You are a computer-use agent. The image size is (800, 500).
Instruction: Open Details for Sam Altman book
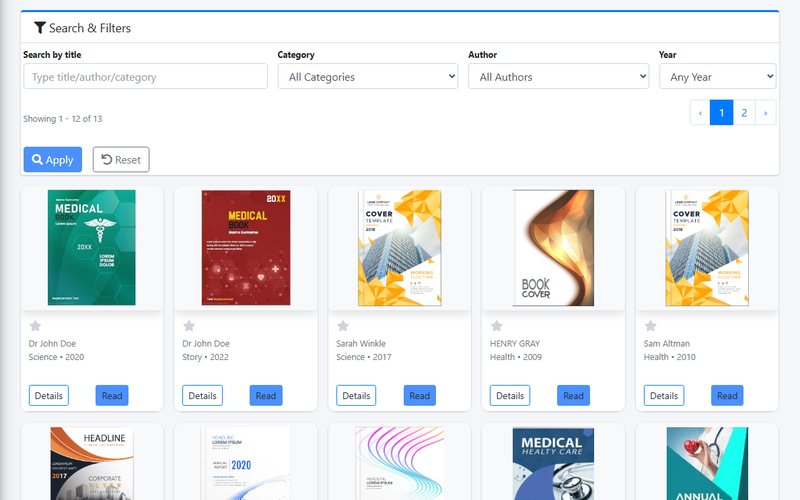[x=664, y=395]
